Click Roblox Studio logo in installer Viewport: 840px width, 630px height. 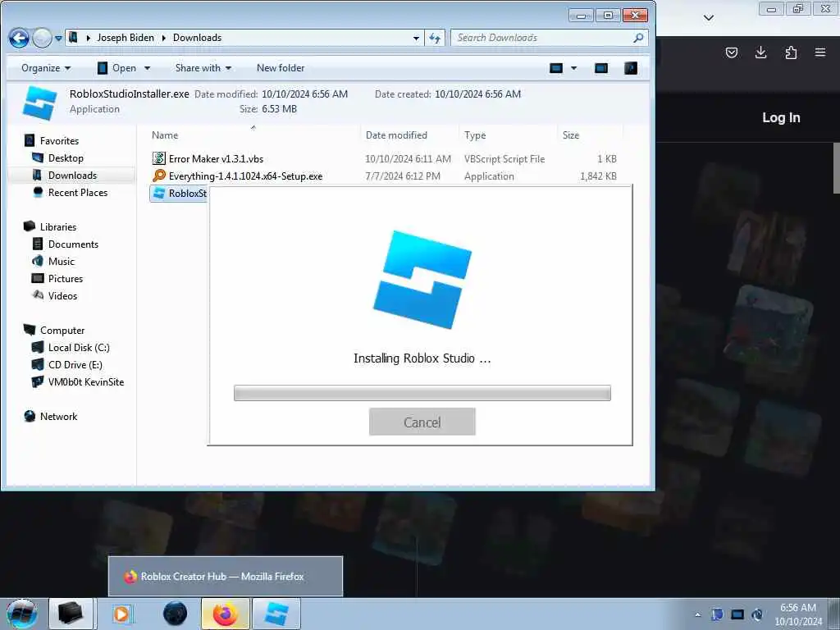coord(422,280)
